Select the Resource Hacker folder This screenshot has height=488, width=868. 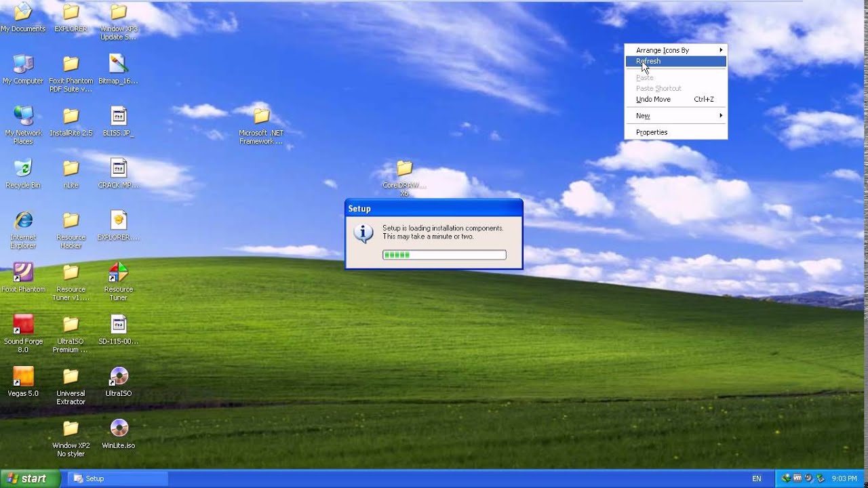(71, 220)
